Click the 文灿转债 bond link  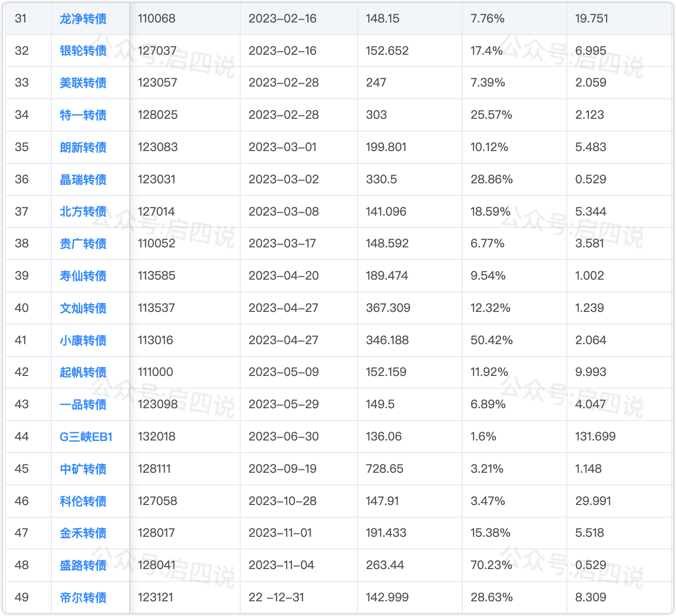(x=83, y=308)
